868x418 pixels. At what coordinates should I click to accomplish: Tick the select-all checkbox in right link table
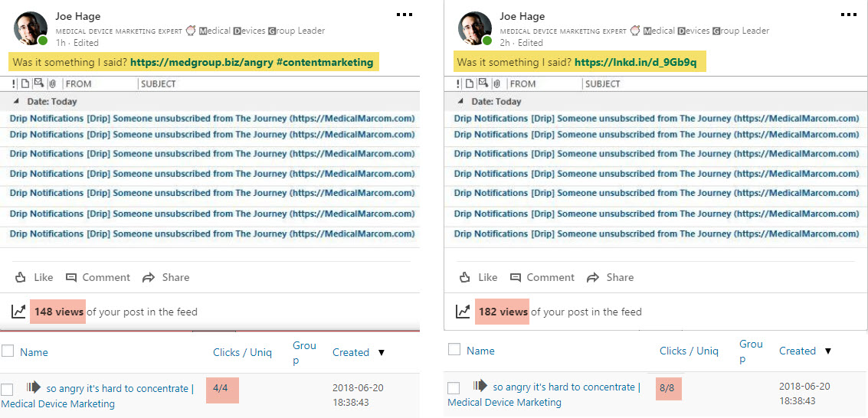(x=454, y=349)
